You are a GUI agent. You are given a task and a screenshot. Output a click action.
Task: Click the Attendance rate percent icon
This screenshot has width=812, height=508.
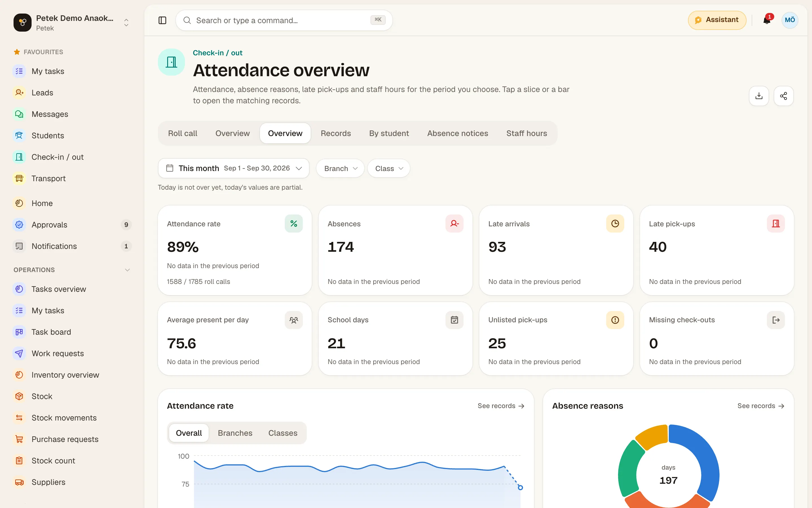294,224
